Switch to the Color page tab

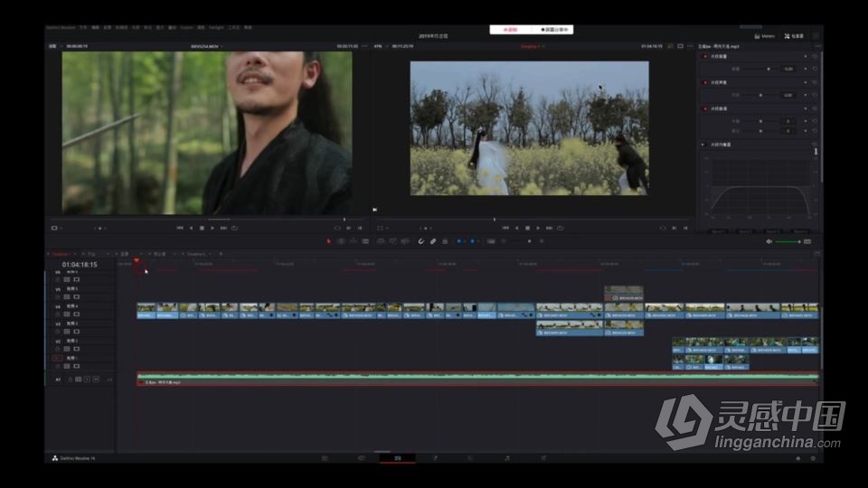click(470, 458)
